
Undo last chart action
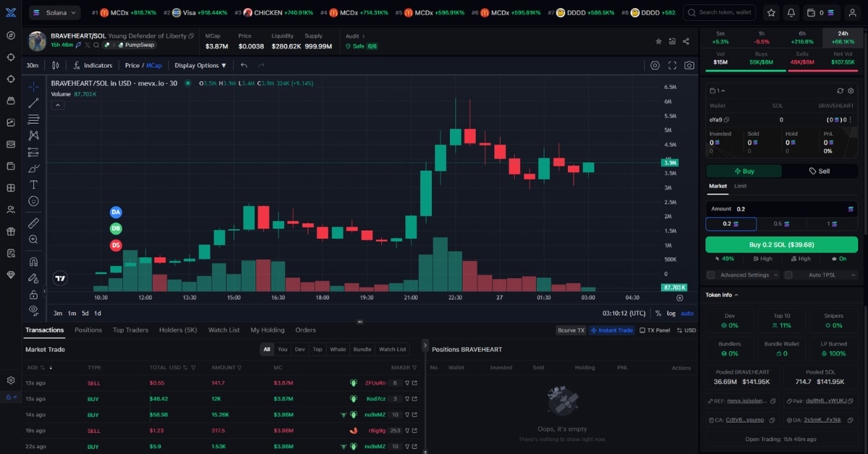point(244,65)
